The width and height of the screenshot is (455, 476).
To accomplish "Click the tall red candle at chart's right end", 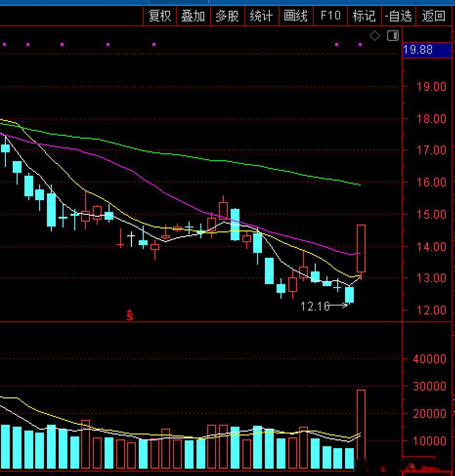I will click(x=361, y=248).
